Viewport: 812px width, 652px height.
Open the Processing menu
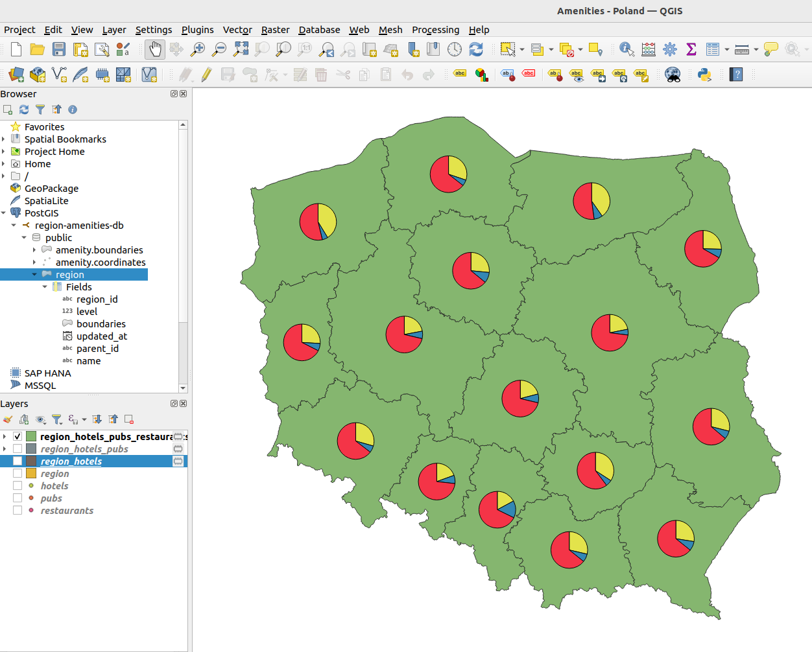(435, 30)
